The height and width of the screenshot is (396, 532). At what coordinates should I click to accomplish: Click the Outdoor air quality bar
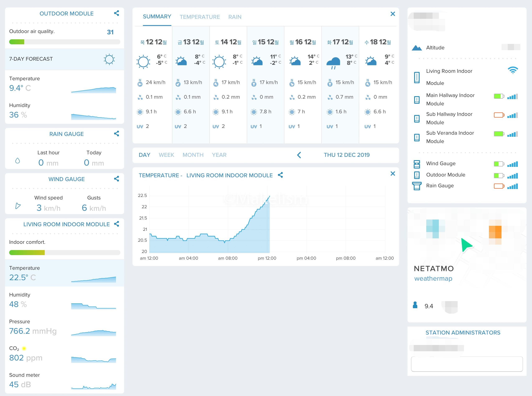point(64,42)
